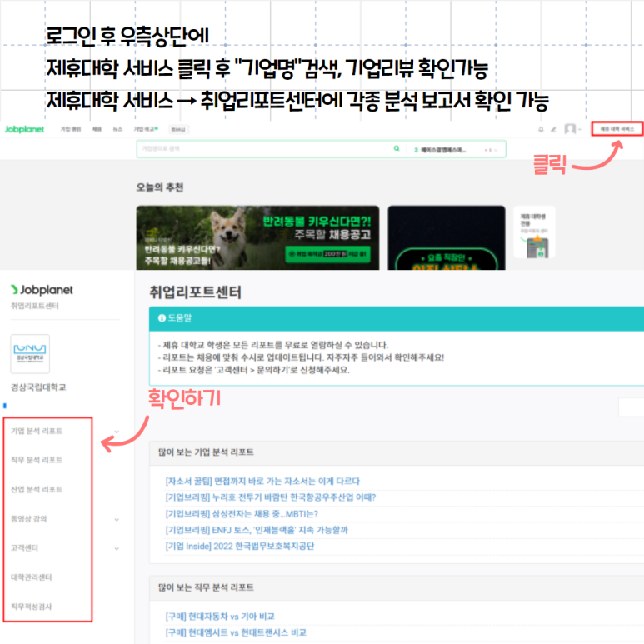Open 산업 분석 리포트 sidebar item

click(37, 489)
